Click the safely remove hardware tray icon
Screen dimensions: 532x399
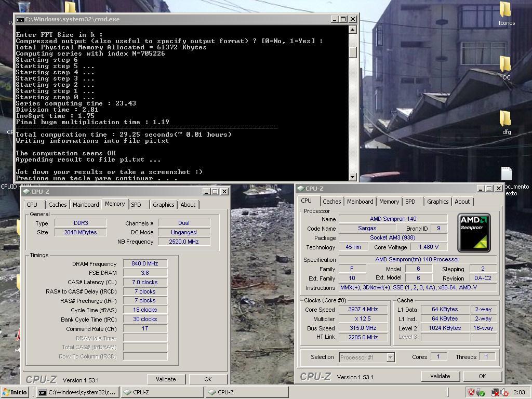point(481,392)
